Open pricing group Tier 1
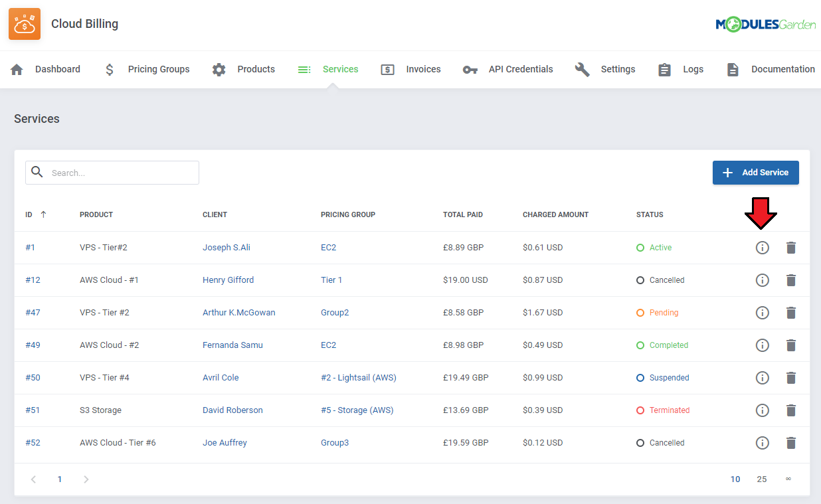The width and height of the screenshot is (821, 504). pyautogui.click(x=331, y=280)
